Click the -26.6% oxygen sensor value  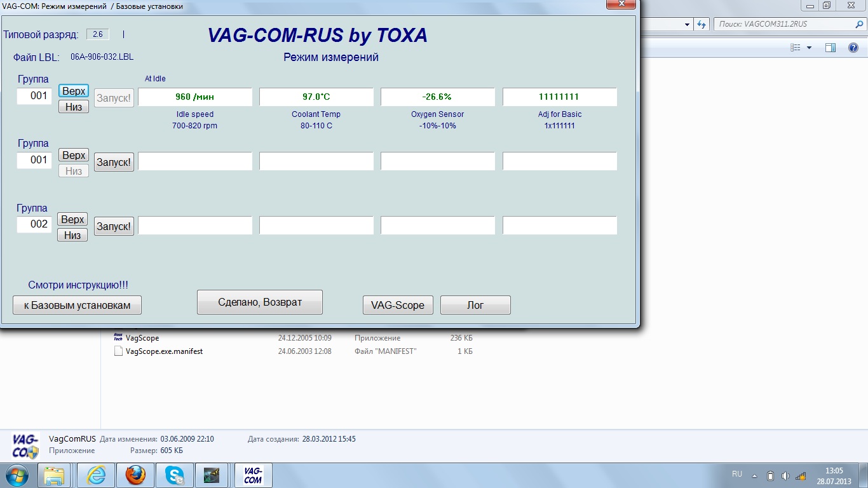pos(438,97)
